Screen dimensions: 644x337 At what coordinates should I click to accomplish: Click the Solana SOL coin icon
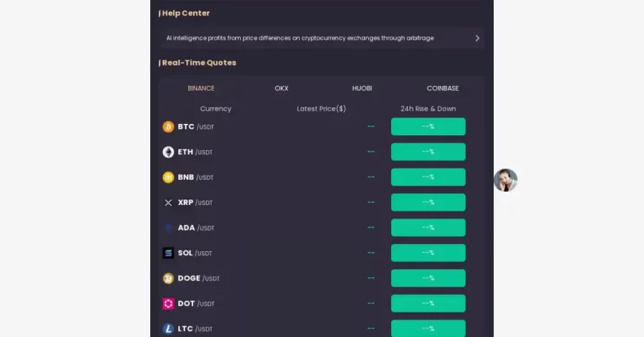[x=169, y=253]
